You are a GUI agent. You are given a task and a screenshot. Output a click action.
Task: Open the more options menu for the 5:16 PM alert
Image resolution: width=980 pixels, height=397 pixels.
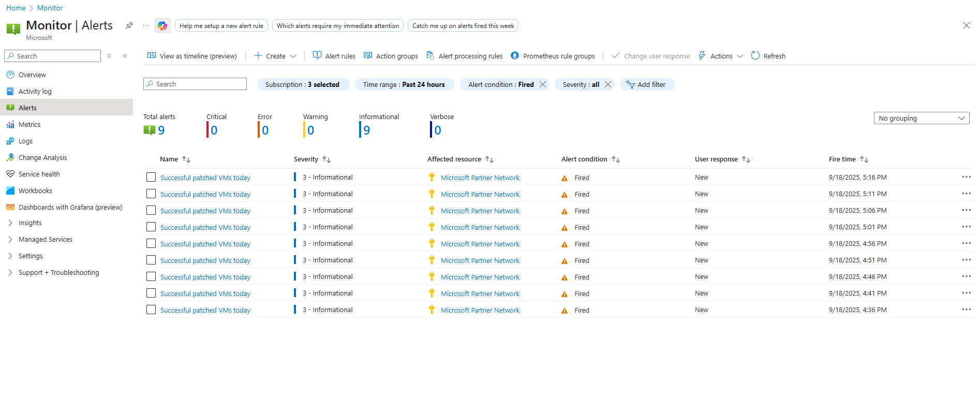[966, 177]
